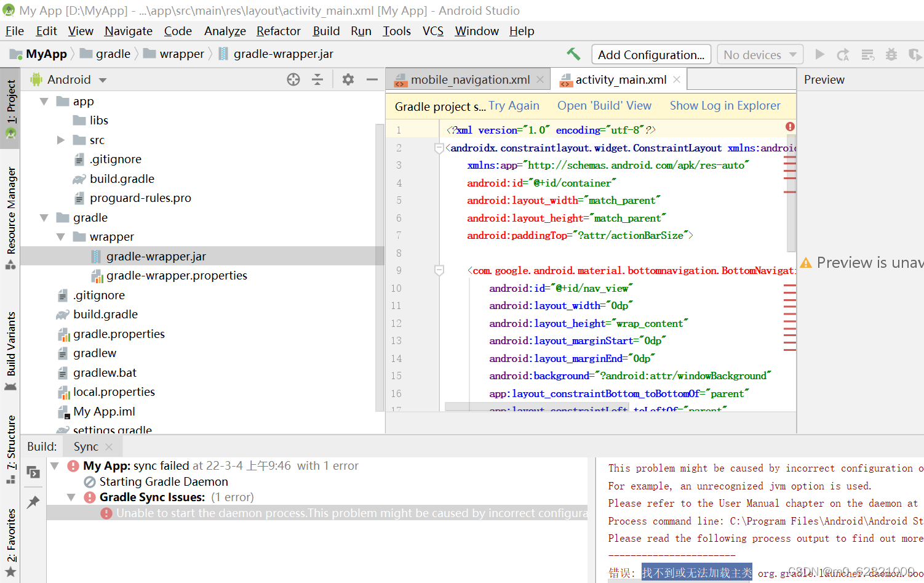The height and width of the screenshot is (583, 924).
Task: Open the Project tool window tab
Action: [10, 108]
